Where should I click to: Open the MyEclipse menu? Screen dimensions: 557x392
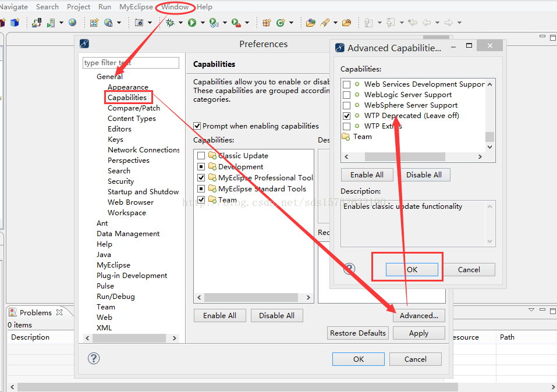136,7
